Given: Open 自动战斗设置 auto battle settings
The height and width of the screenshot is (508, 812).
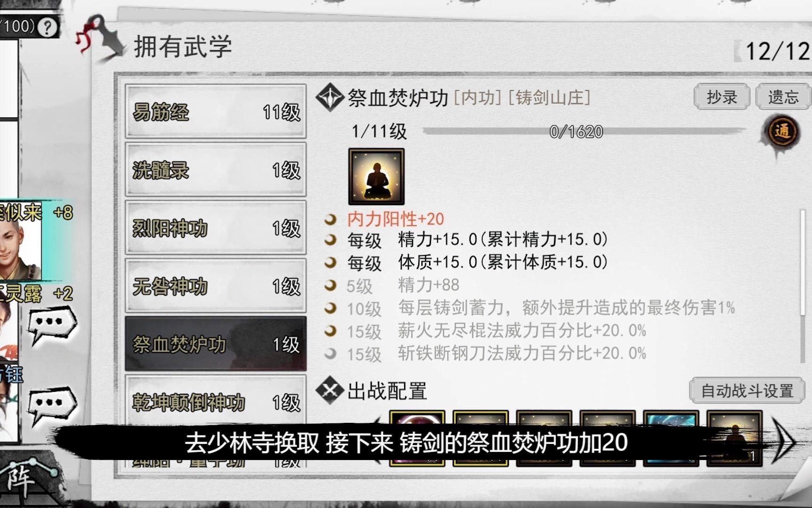Looking at the screenshot, I should pyautogui.click(x=747, y=390).
